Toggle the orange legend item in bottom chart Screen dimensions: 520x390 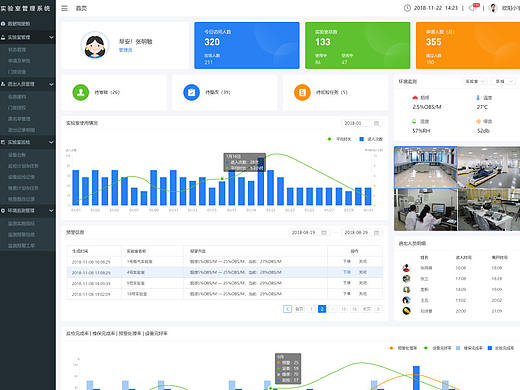(x=403, y=348)
